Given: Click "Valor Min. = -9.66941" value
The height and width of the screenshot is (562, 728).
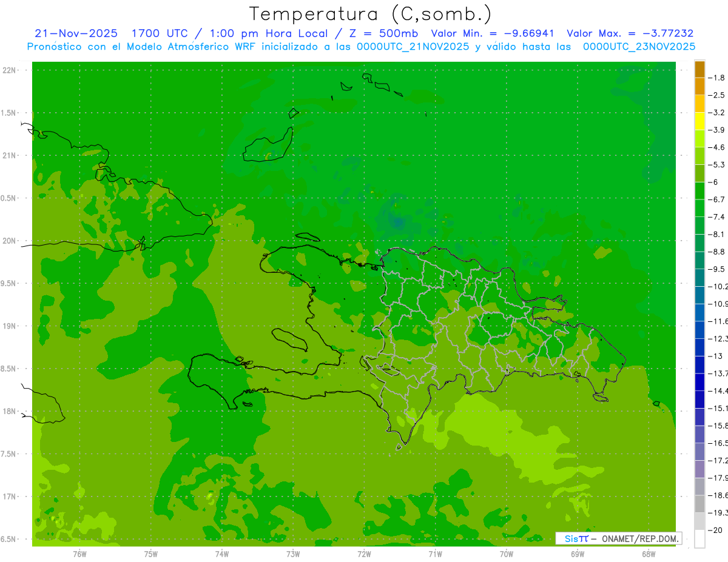Looking at the screenshot, I should (492, 33).
